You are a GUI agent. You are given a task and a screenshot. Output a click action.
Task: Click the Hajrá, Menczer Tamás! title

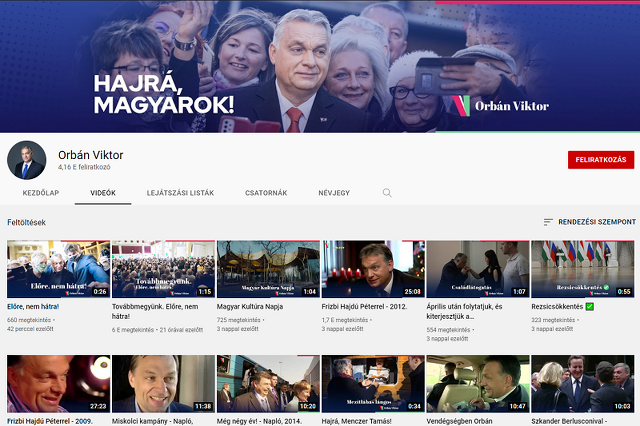pyautogui.click(x=357, y=421)
